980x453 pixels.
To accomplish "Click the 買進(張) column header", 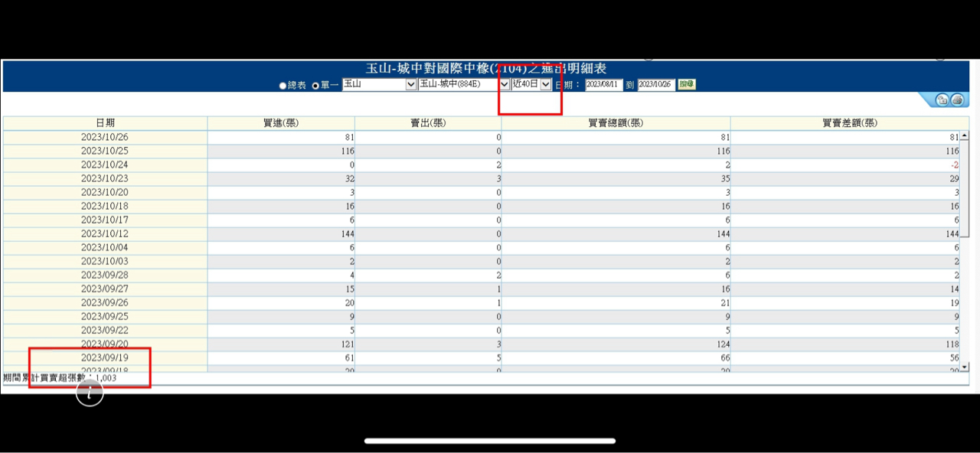I will tap(281, 123).
